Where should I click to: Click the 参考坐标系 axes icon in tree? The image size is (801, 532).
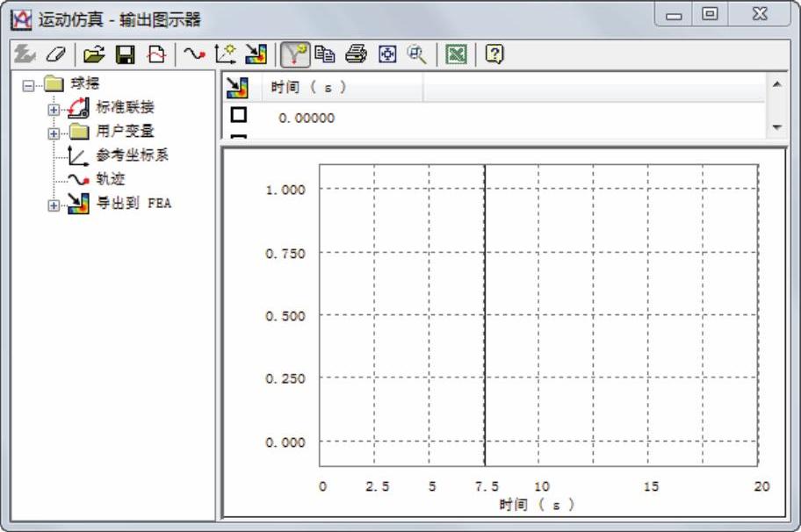[x=78, y=155]
